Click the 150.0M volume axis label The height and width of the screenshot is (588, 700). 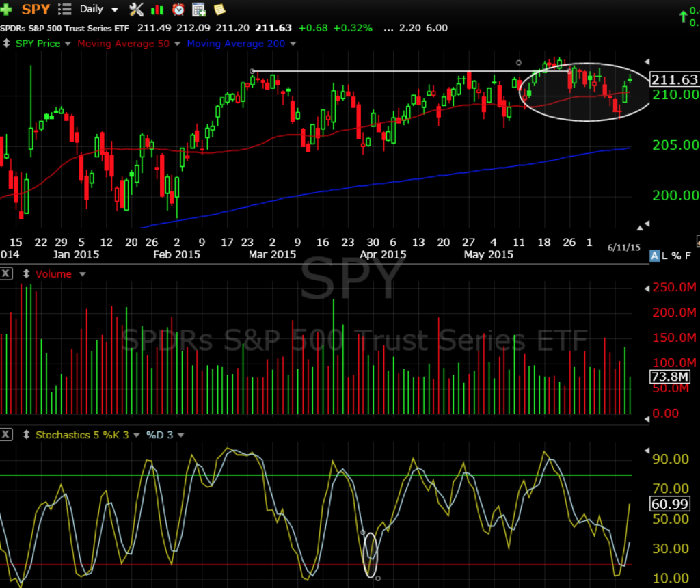tap(674, 338)
